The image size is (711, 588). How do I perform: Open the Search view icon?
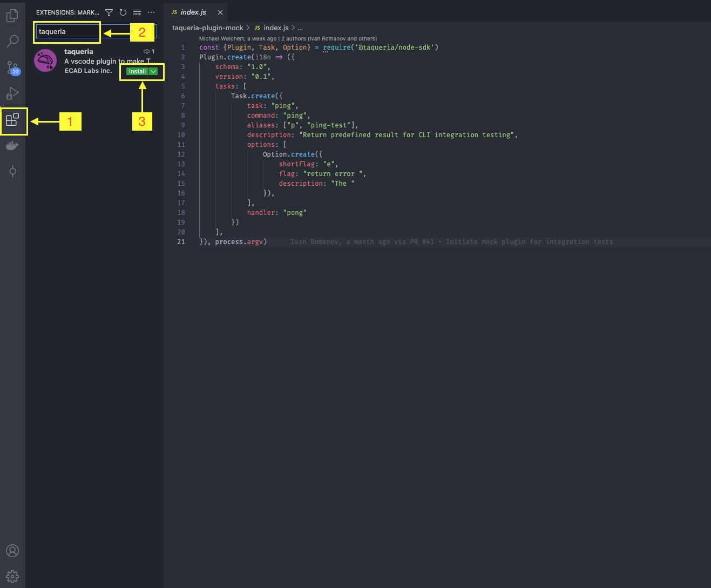tap(12, 41)
